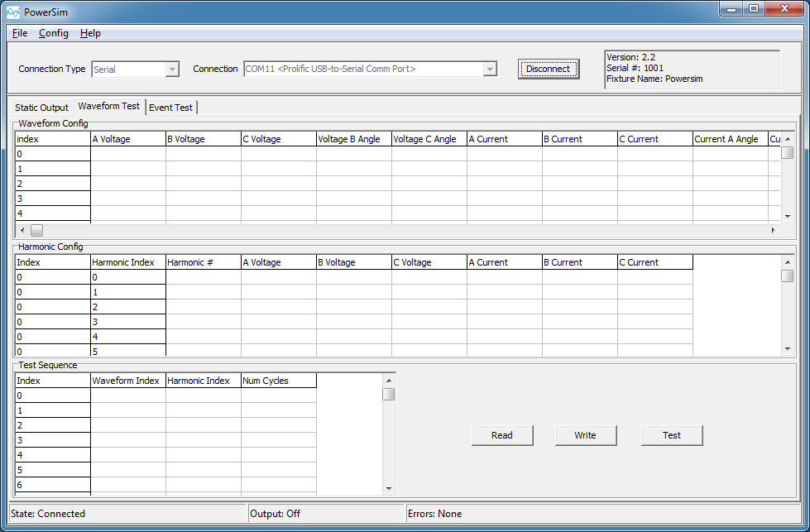The width and height of the screenshot is (810, 532).
Task: Click the B Current header in Waveform Config
Action: [580, 139]
